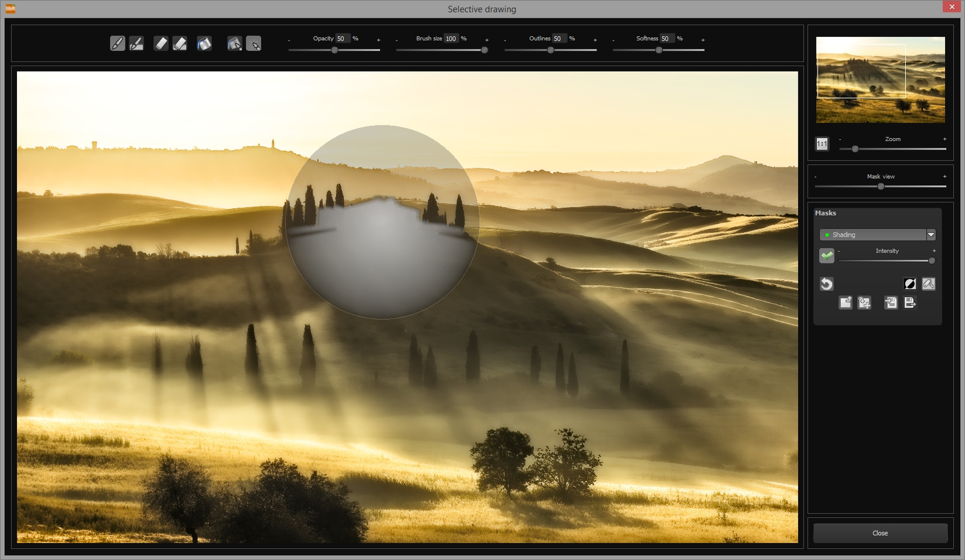Zoom in with the Zoom plus button
Viewport: 965px width, 560px height.
coord(944,139)
